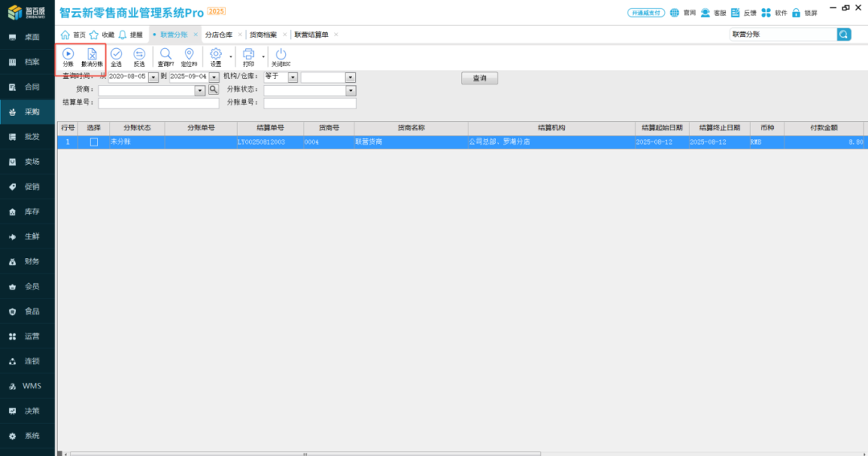Go to the 首页 home tab
This screenshot has width=868, height=456.
74,35
